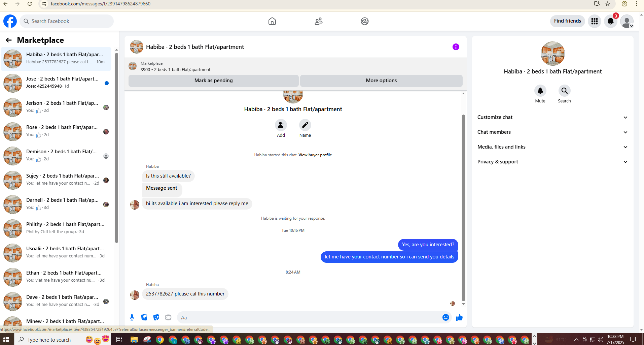Open Demison conversation in the list

coord(56,156)
